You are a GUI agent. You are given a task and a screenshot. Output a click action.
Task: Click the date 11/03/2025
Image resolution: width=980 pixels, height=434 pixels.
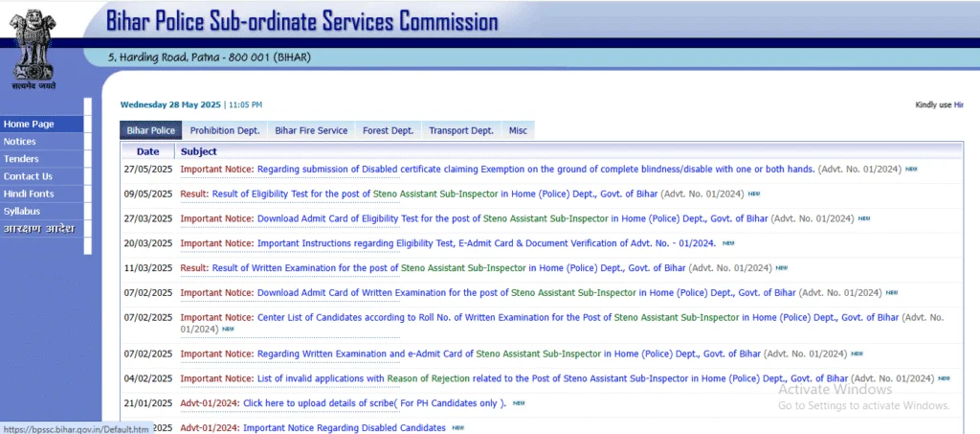pos(148,267)
